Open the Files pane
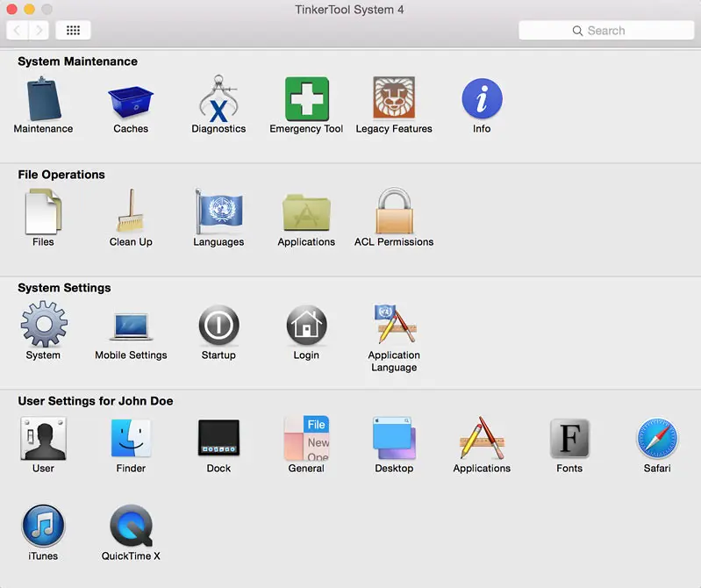The width and height of the screenshot is (701, 588). coord(43,211)
